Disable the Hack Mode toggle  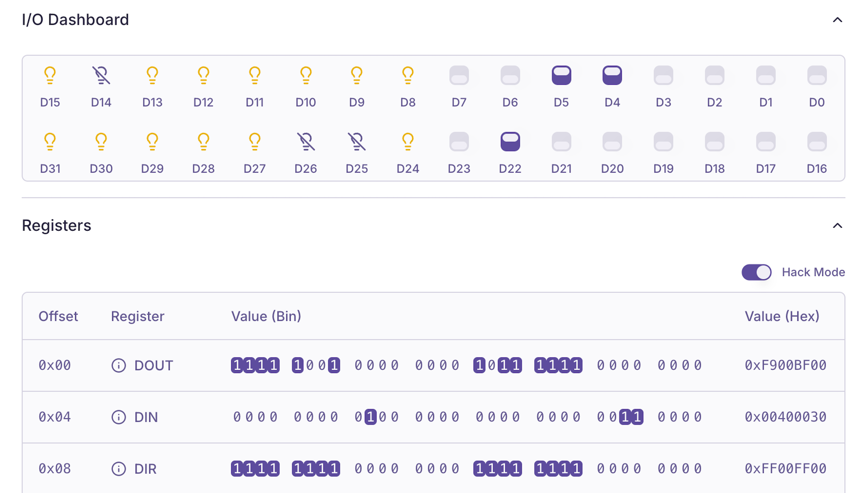pos(756,272)
